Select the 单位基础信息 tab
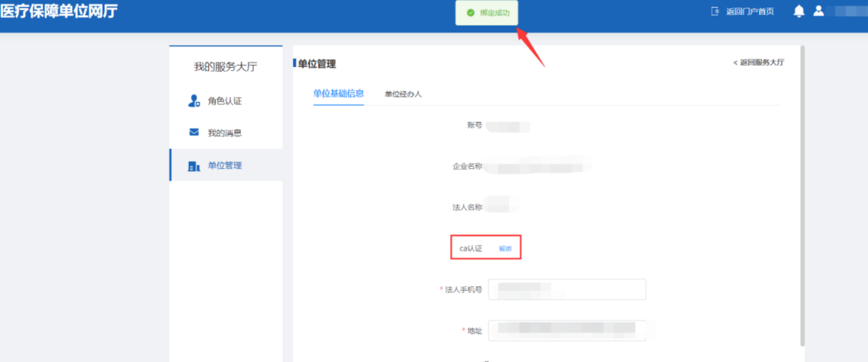This screenshot has height=362, width=868. pos(338,93)
